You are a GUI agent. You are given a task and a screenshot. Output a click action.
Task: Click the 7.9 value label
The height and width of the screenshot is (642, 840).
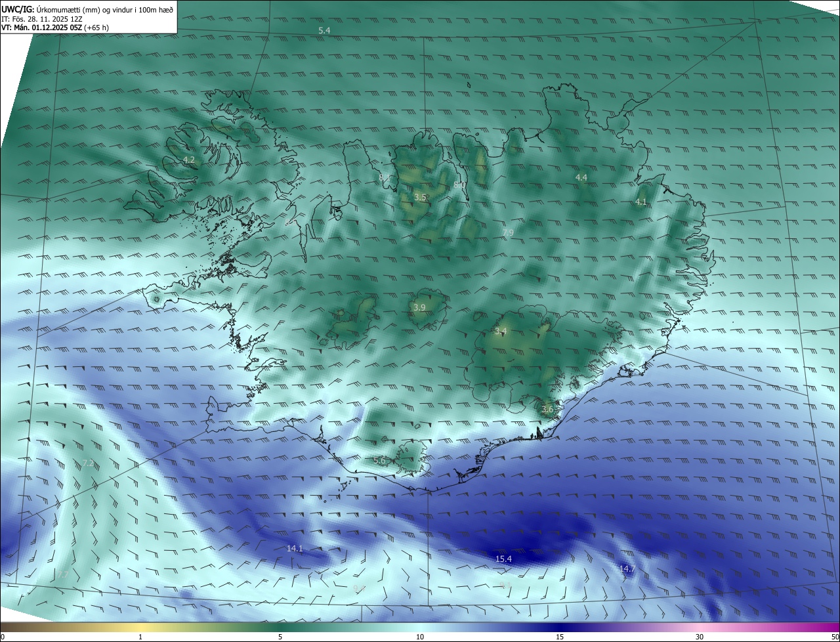508,232
